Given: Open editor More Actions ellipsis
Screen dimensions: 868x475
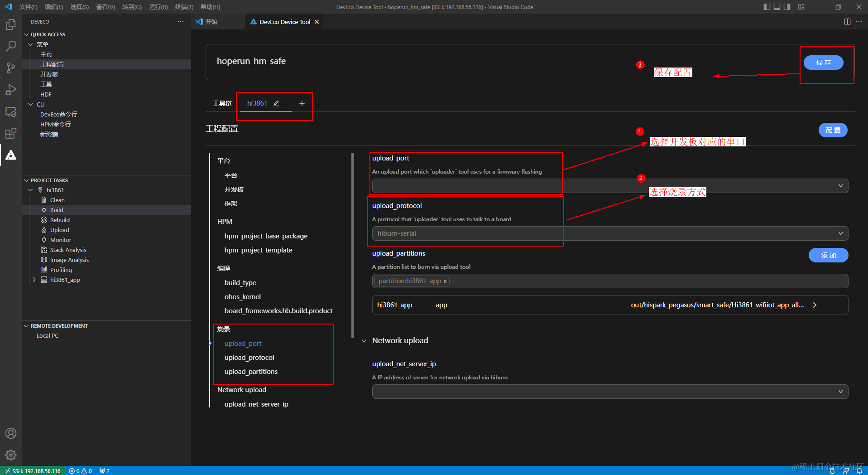Looking at the screenshot, I should click(859, 22).
